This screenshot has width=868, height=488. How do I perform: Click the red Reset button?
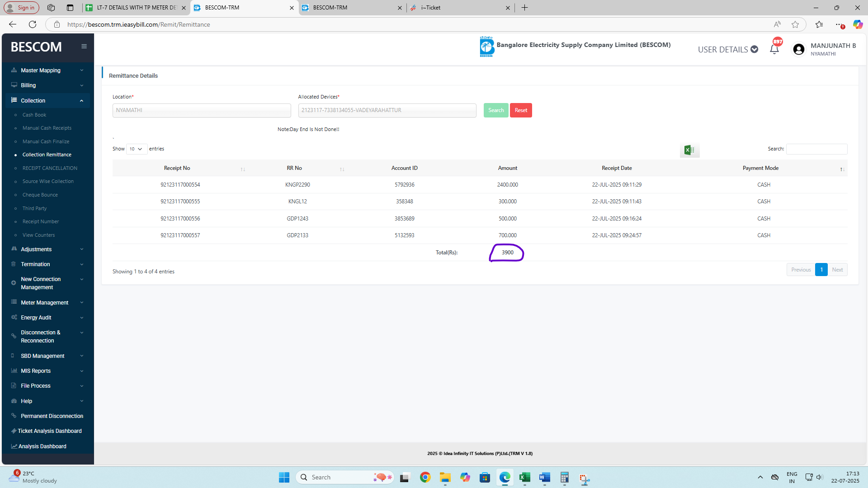[521, 110]
